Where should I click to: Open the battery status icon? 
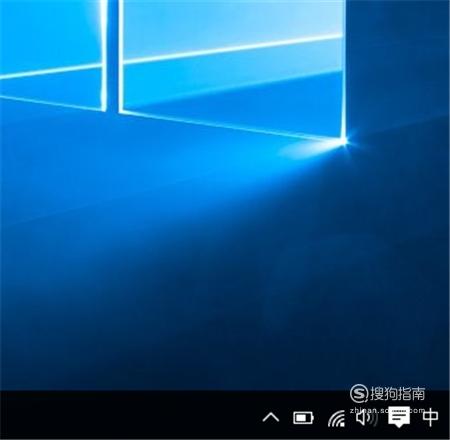click(x=303, y=418)
